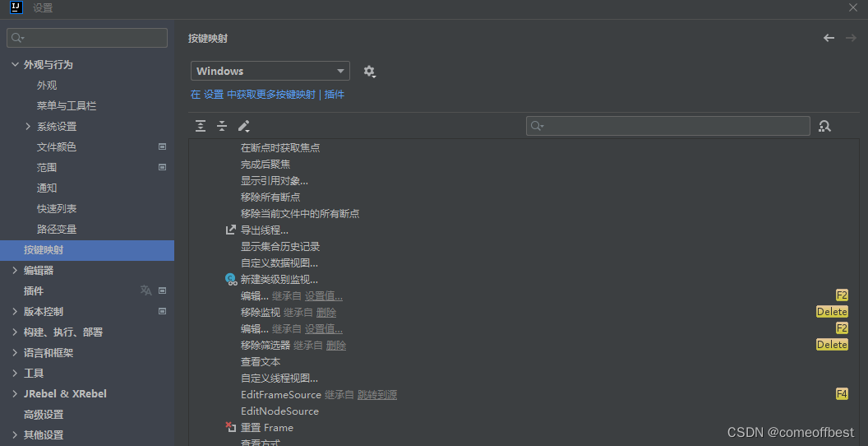Open the keymap gear settings icon

click(x=369, y=71)
